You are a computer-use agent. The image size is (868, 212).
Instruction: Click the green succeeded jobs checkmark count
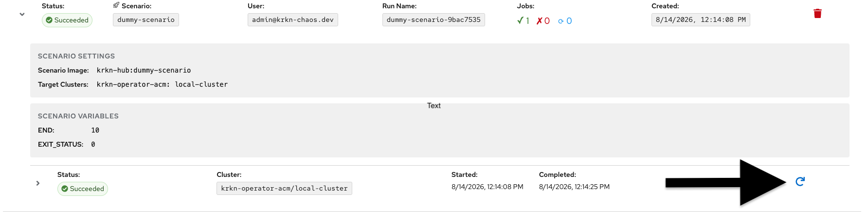523,20
